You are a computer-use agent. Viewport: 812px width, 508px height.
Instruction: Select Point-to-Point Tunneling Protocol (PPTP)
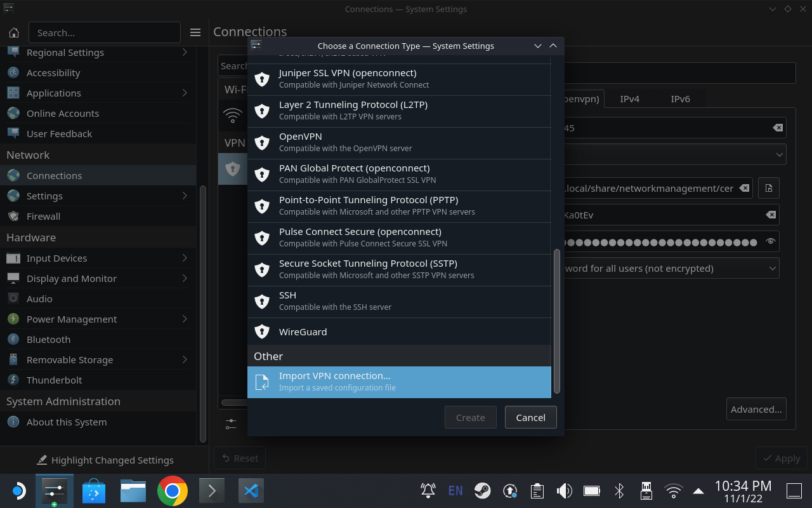point(399,206)
